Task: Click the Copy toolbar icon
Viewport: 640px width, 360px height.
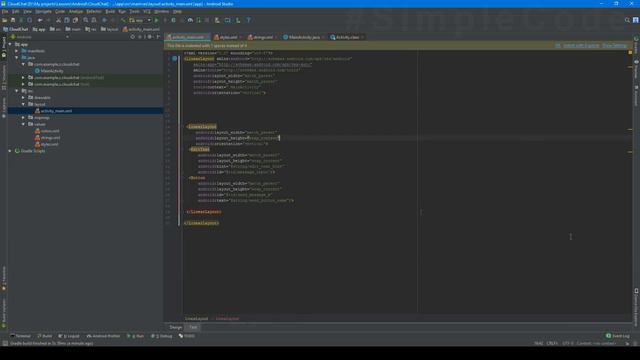Action: coord(67,20)
